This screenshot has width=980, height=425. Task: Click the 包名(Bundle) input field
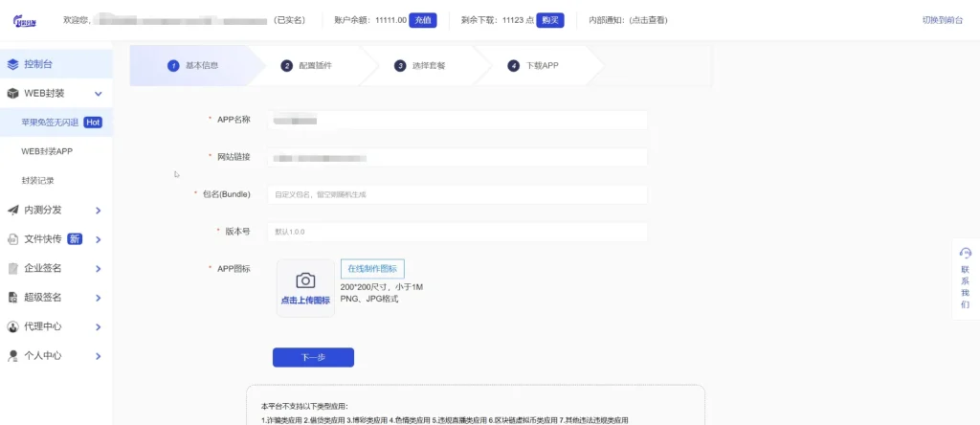click(457, 194)
